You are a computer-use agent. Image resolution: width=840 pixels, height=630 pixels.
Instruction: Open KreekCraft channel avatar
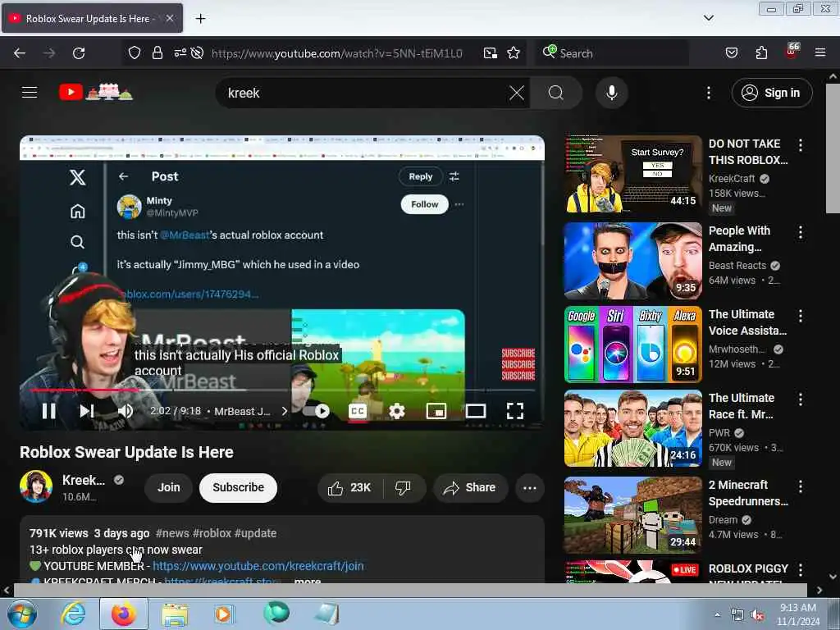point(36,486)
